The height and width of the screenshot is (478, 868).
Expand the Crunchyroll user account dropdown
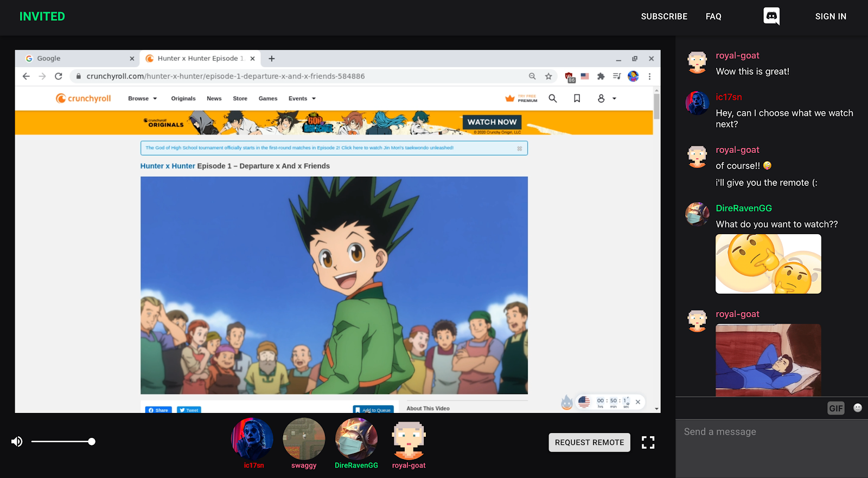607,99
